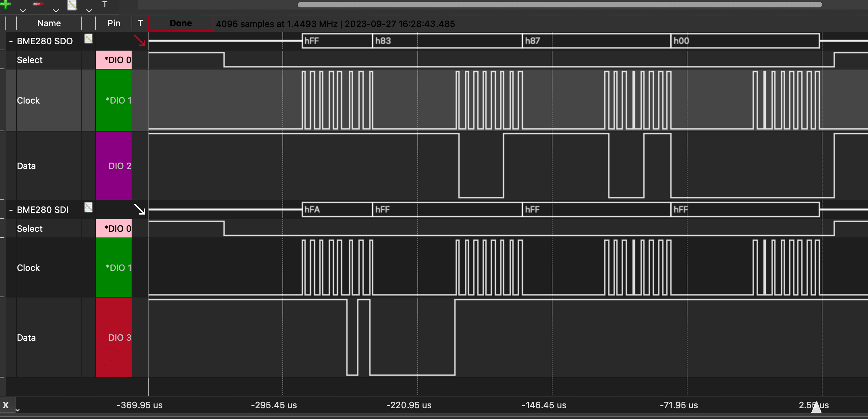This screenshot has height=419, width=868.
Task: Click the -220.95 us time axis label
Action: [x=409, y=405]
